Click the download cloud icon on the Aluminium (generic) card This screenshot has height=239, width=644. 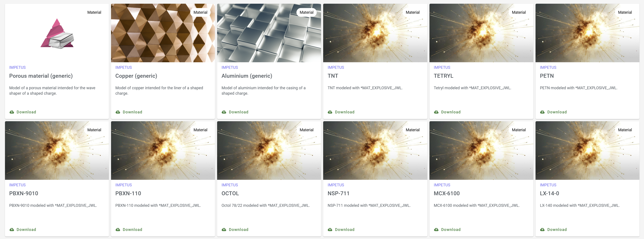[x=224, y=112]
